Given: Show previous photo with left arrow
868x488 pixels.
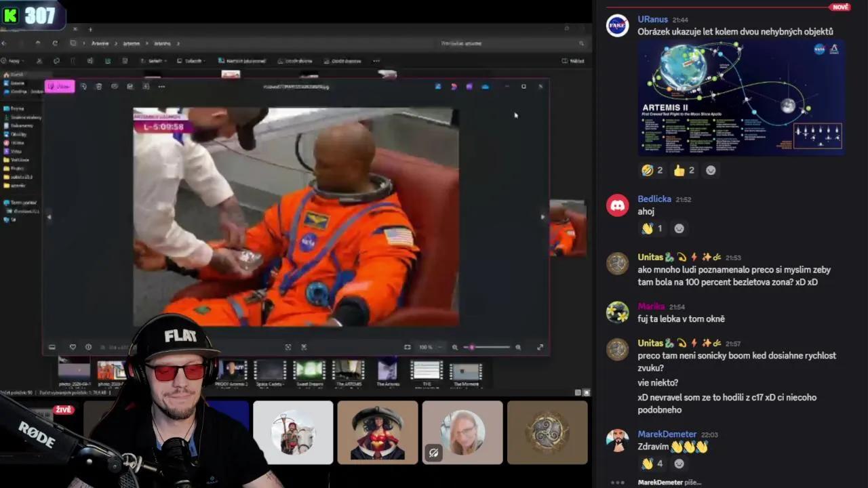Looking at the screenshot, I should click(x=49, y=217).
